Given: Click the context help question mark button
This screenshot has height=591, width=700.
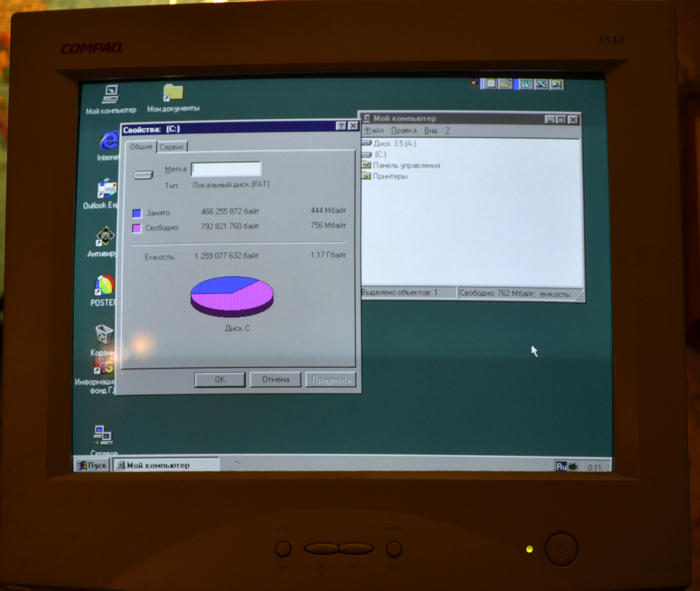Looking at the screenshot, I should (341, 126).
